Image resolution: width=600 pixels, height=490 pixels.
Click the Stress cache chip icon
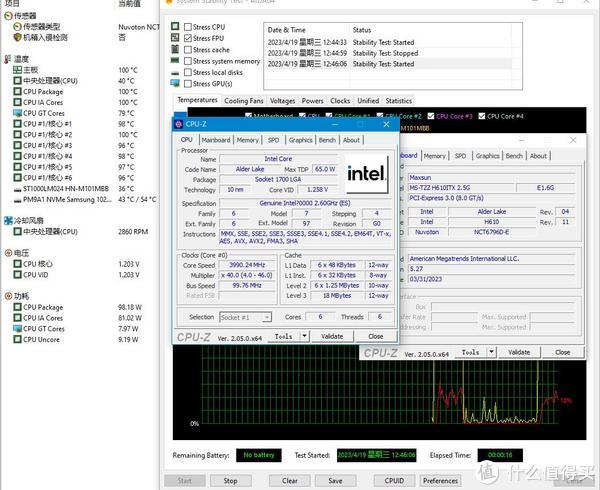[x=175, y=49]
